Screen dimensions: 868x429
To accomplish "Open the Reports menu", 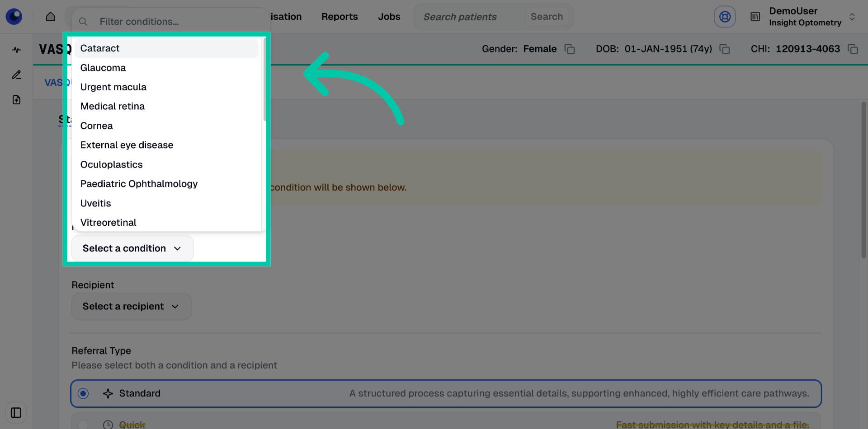I will pyautogui.click(x=340, y=17).
